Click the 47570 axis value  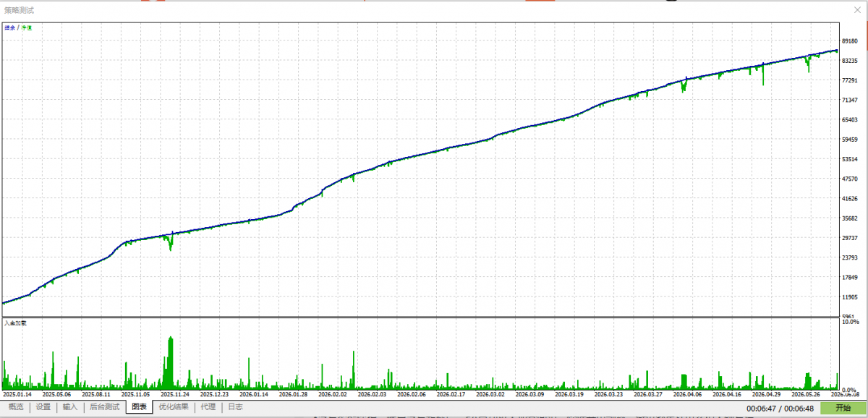850,179
